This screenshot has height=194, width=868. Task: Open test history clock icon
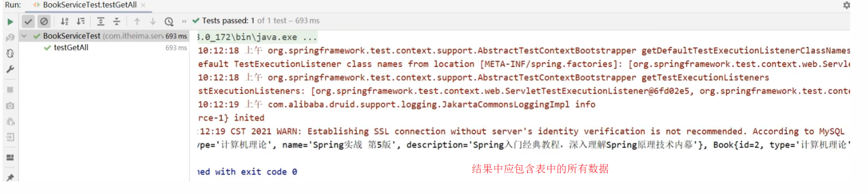pyautogui.click(x=169, y=22)
